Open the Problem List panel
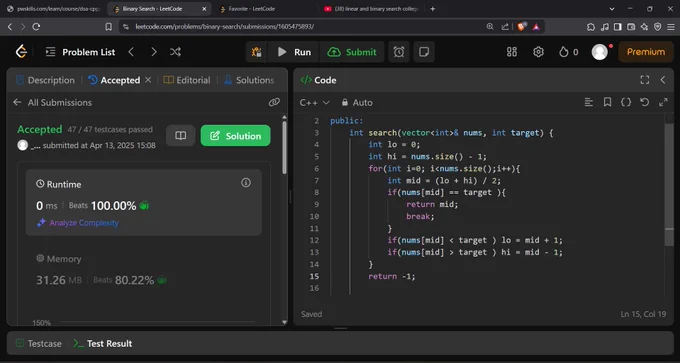The height and width of the screenshot is (363, 680). point(80,52)
